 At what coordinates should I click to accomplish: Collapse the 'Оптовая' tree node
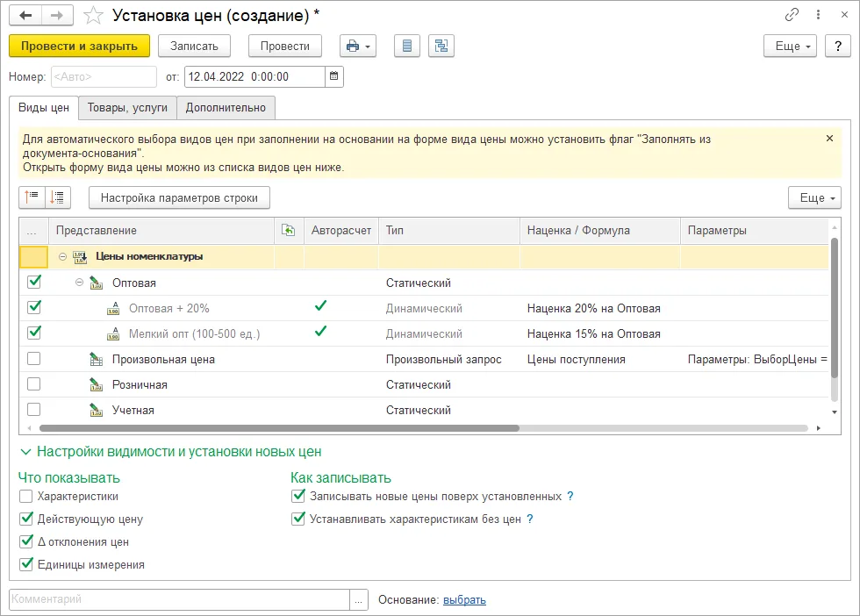pos(80,283)
